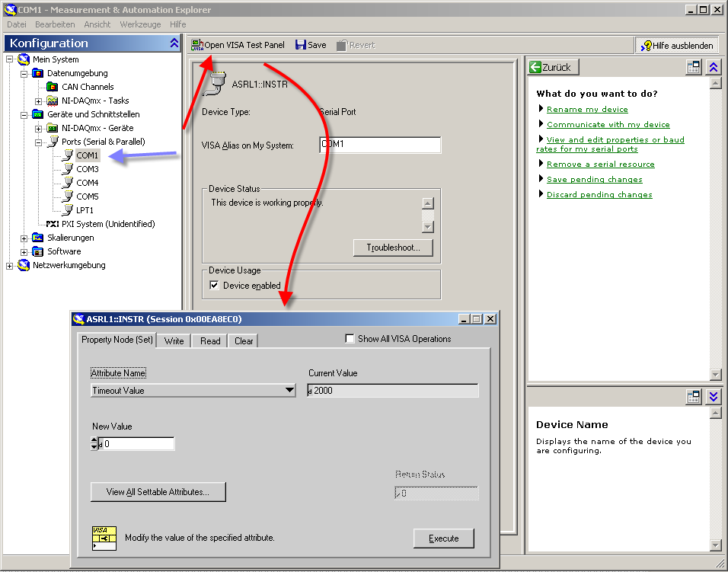The height and width of the screenshot is (572, 728).
Task: Click the Datenumgebung folder icon
Action: pyautogui.click(x=37, y=73)
